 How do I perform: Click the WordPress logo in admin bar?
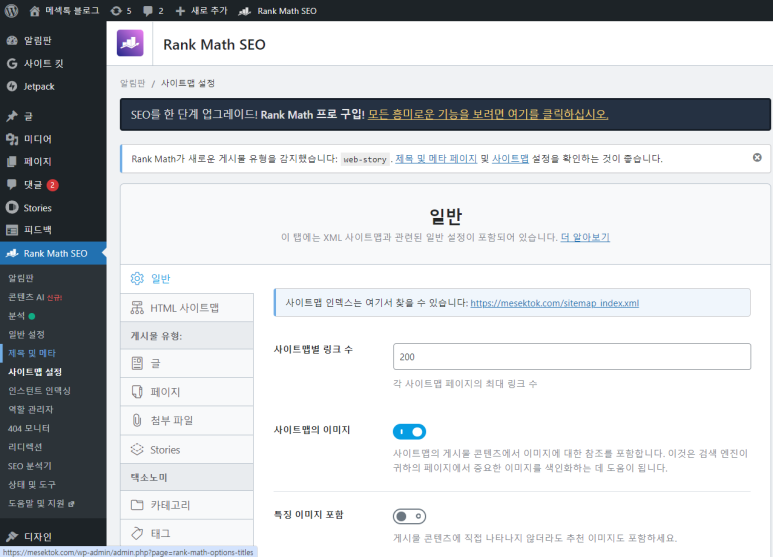11,10
